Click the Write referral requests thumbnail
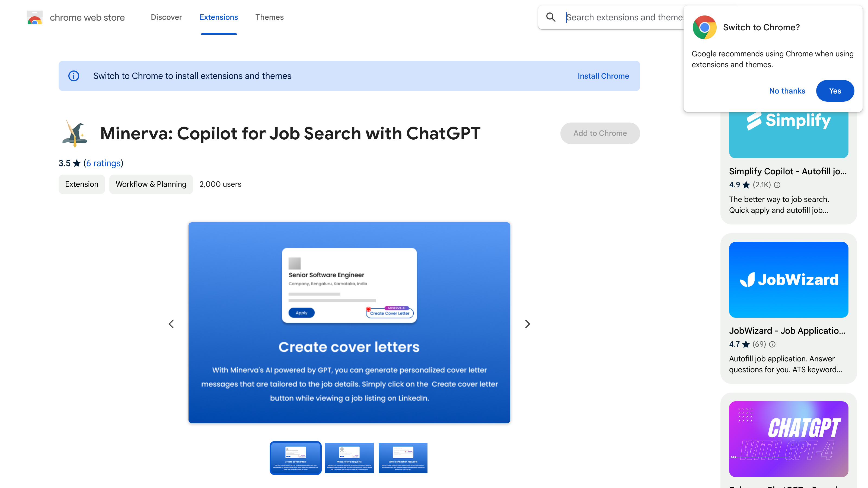This screenshot has height=488, width=868. (x=349, y=458)
